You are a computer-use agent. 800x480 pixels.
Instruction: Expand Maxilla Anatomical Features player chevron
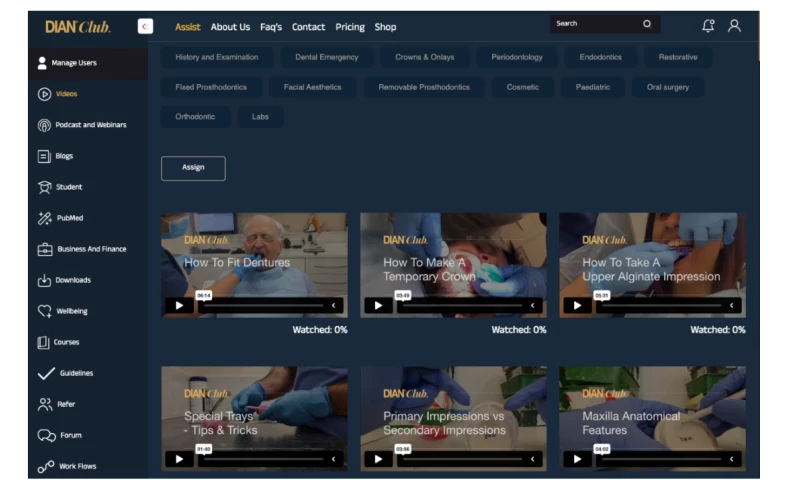[x=732, y=459]
